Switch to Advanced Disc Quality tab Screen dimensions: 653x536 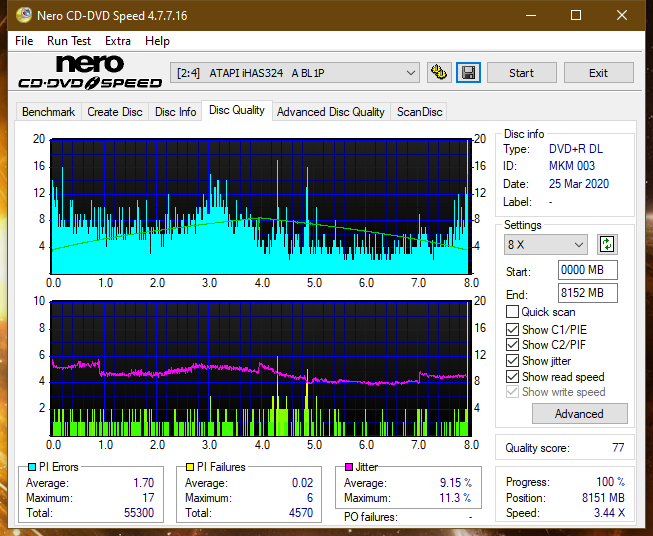[x=331, y=112]
